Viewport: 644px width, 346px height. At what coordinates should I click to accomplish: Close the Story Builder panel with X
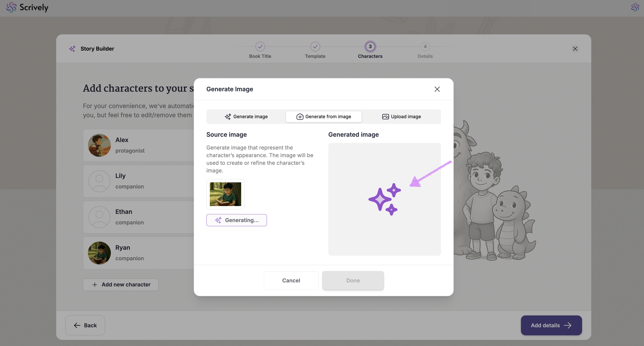(x=575, y=49)
